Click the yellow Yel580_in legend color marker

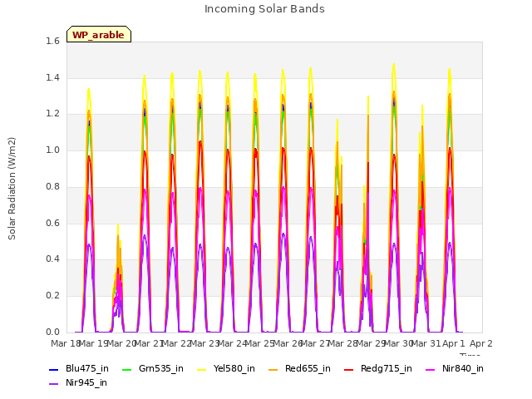201,369
